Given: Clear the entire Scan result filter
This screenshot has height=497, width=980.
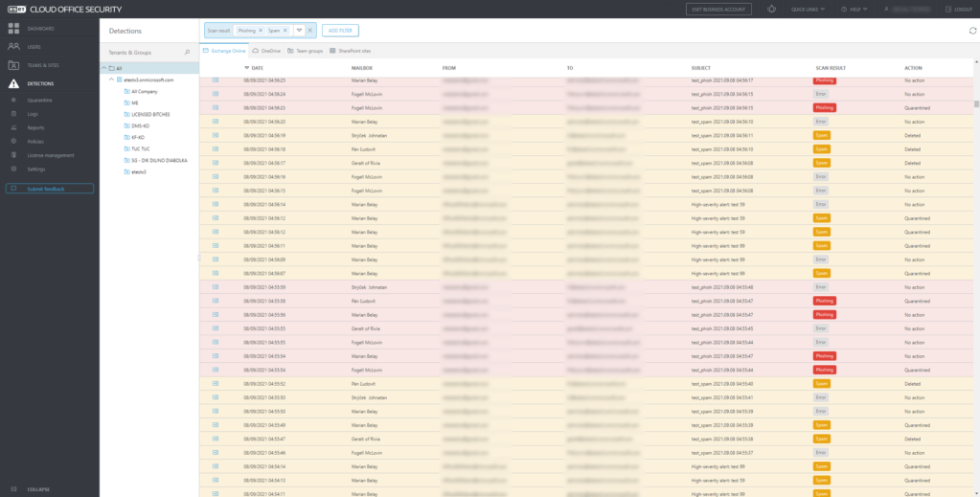Looking at the screenshot, I should click(309, 31).
